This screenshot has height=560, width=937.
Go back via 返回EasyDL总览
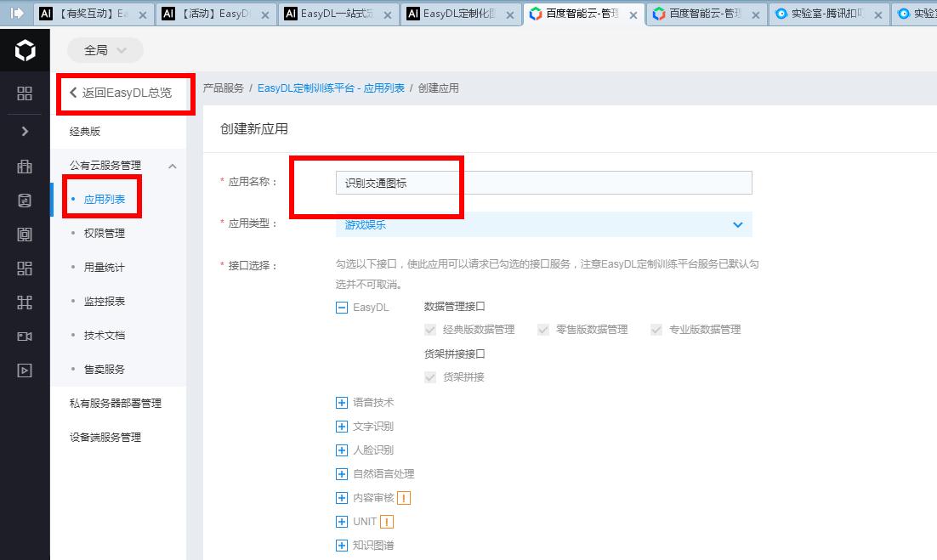coord(121,93)
